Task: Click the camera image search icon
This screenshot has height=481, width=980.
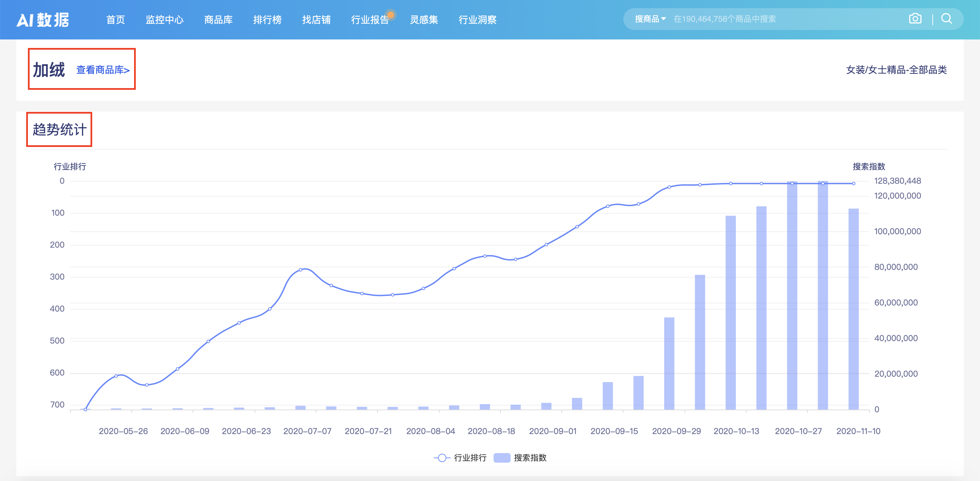Action: pos(915,18)
